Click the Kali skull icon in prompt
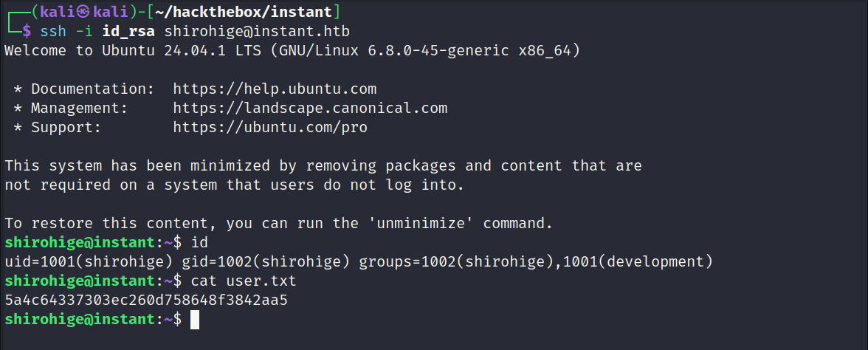Viewport: 868px width, 350px height. pyautogui.click(x=83, y=11)
